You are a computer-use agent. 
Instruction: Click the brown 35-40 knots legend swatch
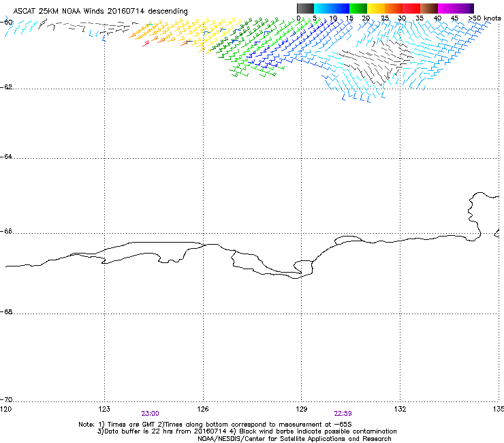[x=429, y=8]
